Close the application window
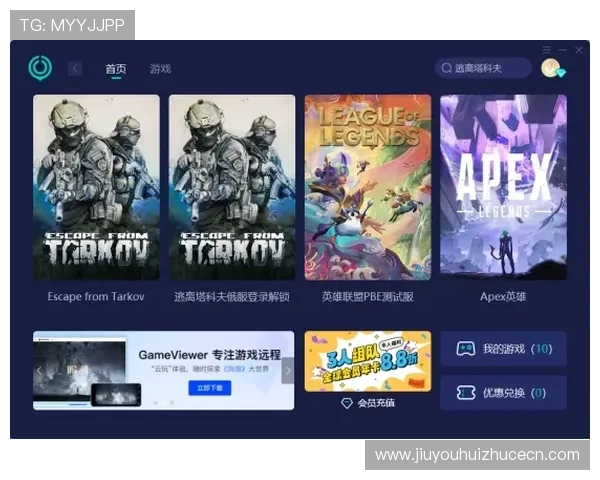 pos(579,50)
